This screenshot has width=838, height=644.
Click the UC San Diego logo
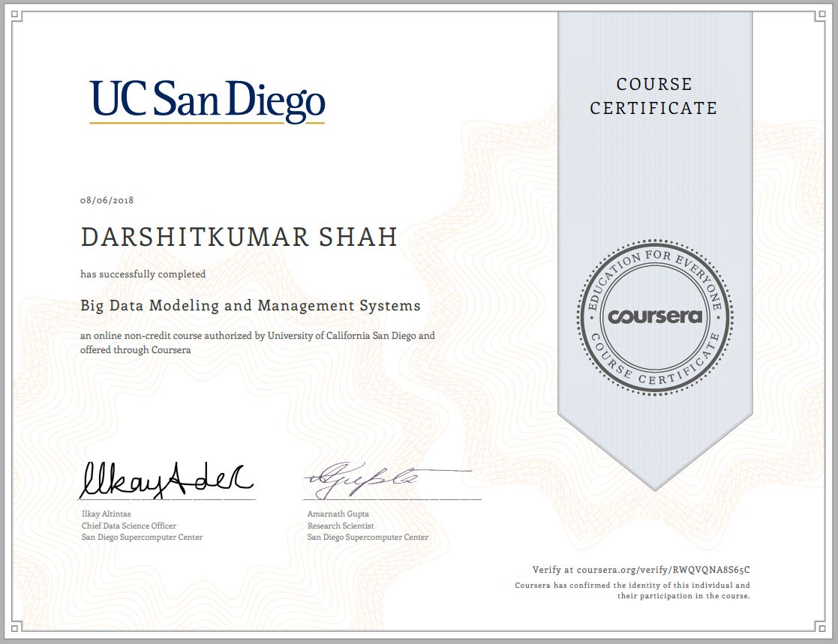pos(207,101)
